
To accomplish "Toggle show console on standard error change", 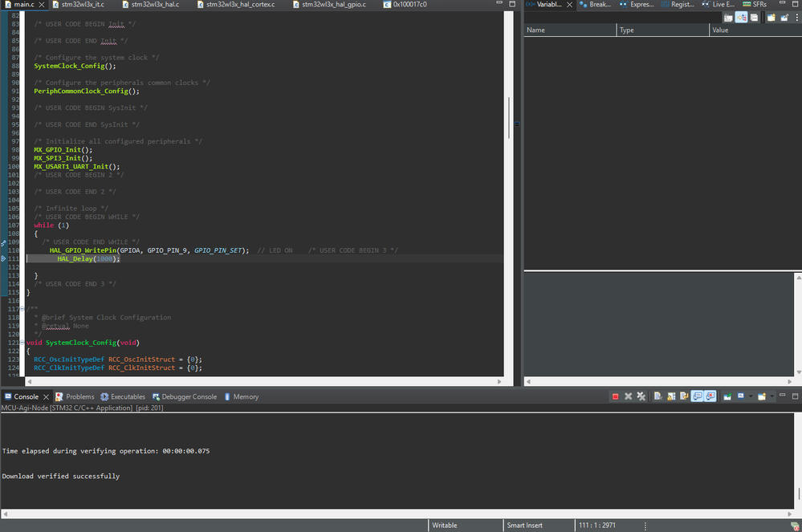I will click(710, 396).
